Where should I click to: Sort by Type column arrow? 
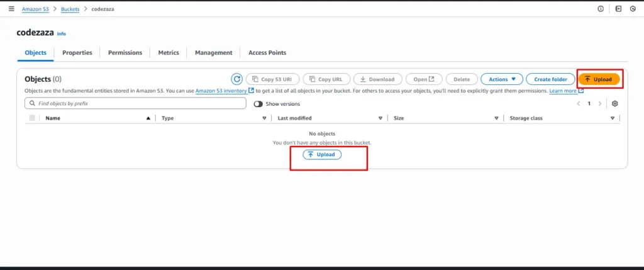[x=265, y=118]
